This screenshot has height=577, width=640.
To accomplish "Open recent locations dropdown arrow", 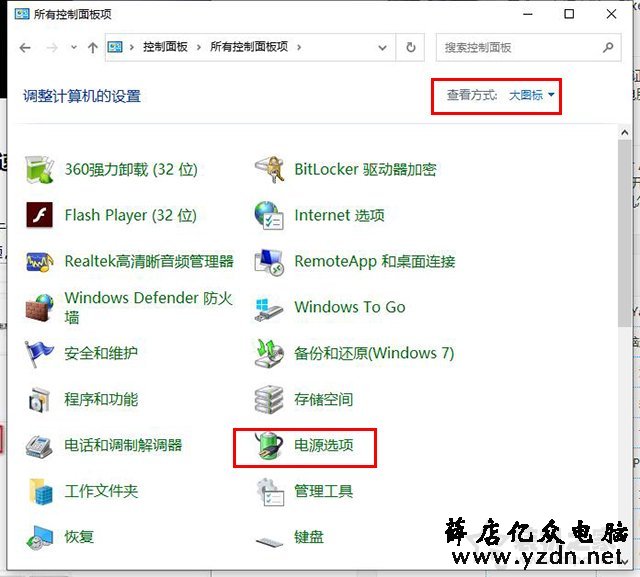I will pos(74,47).
